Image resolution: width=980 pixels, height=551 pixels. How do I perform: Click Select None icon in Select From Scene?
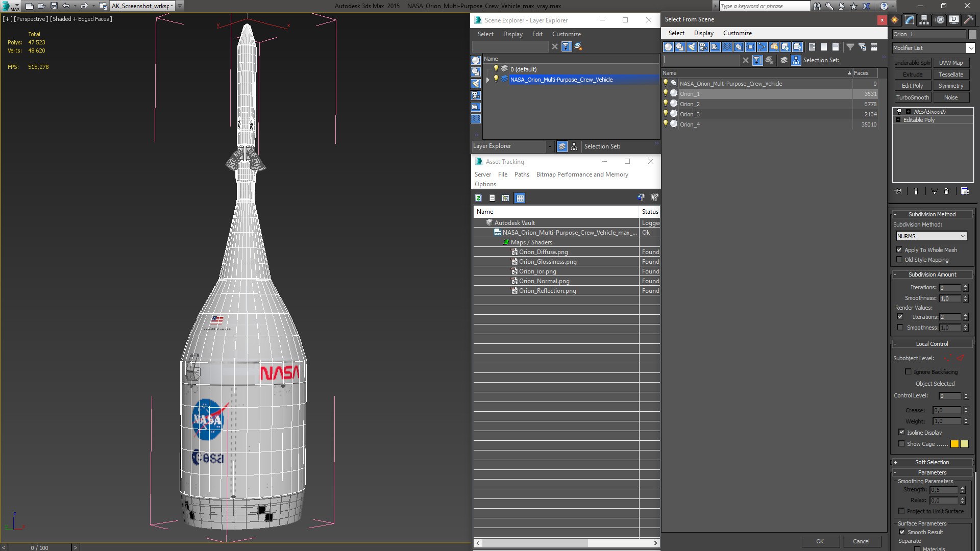(824, 47)
